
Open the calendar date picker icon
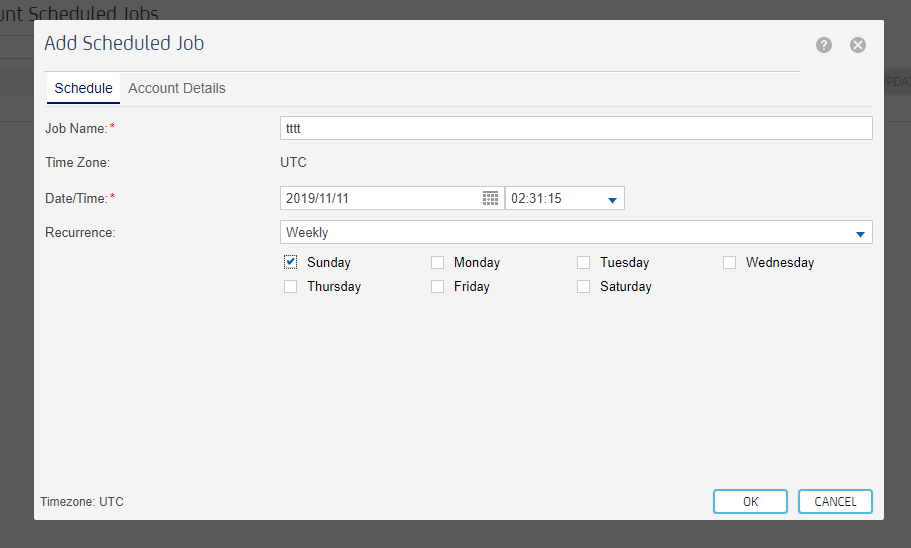(490, 198)
